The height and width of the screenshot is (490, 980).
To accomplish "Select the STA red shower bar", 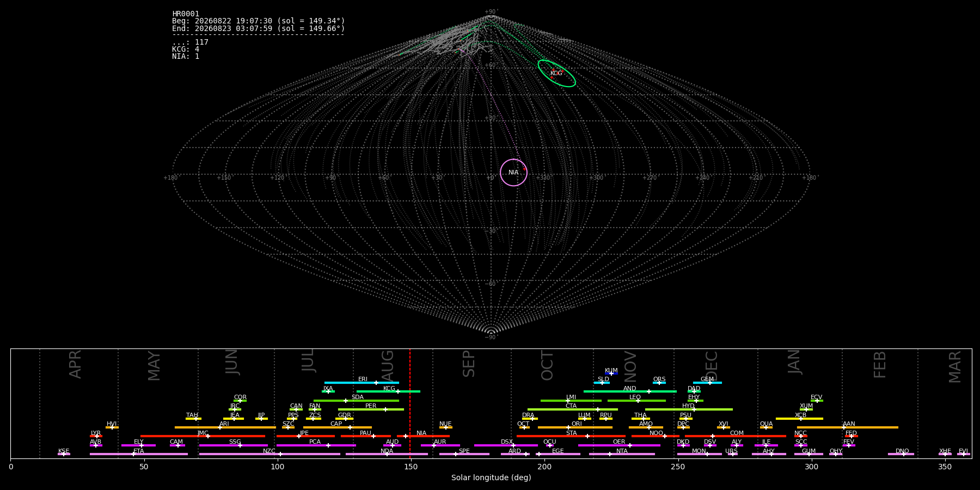I will click(571, 436).
